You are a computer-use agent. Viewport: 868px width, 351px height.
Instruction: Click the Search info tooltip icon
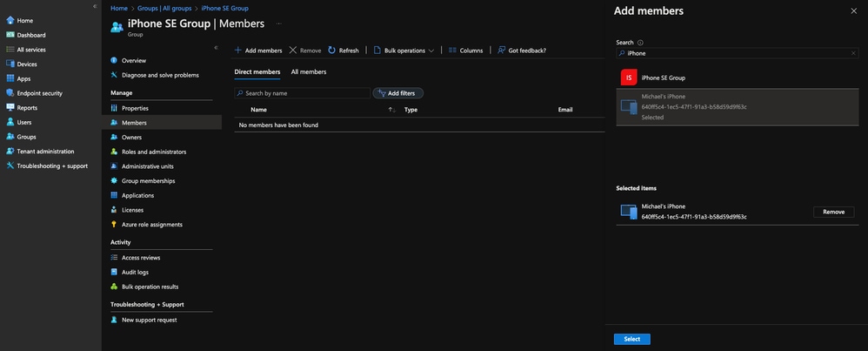(640, 43)
